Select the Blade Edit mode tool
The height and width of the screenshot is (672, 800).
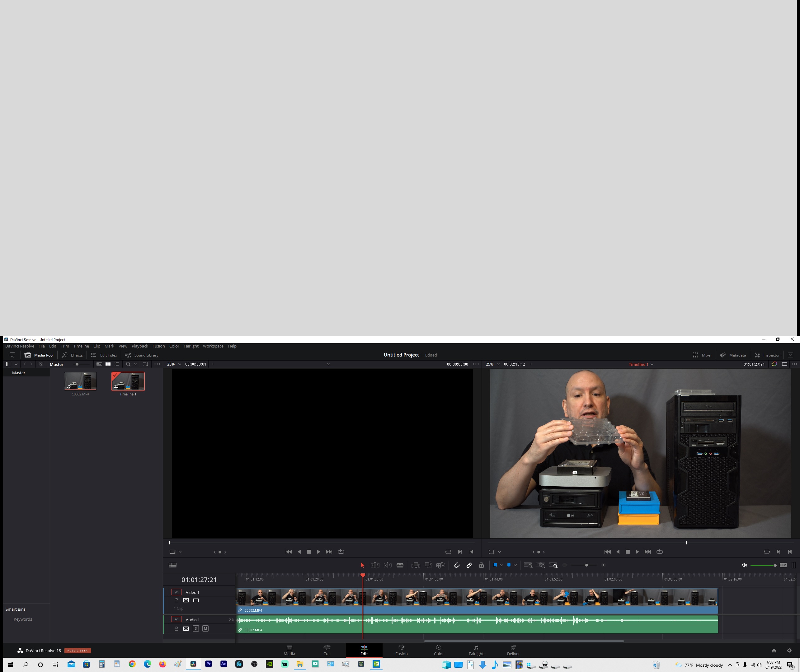point(400,565)
